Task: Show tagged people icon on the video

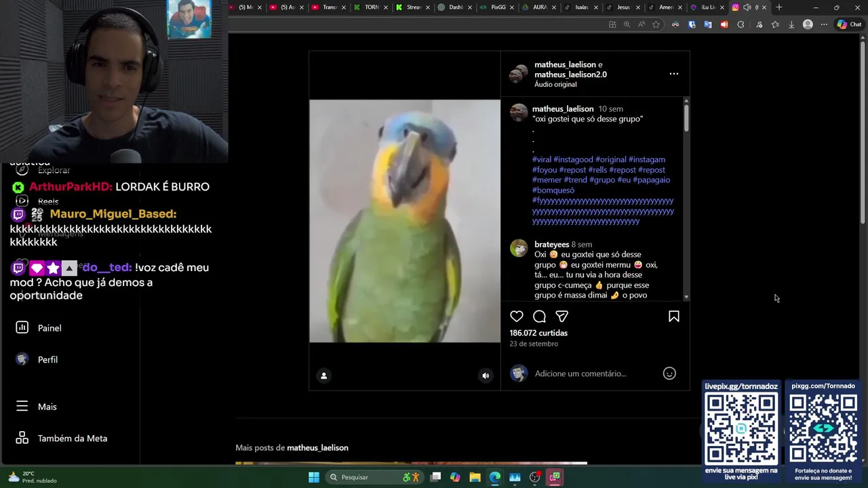Action: click(x=324, y=375)
